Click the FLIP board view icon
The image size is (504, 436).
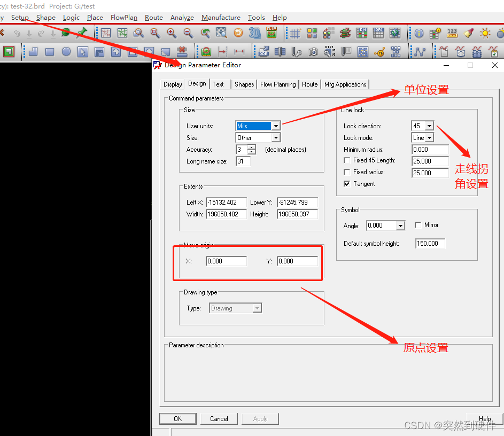coord(272,33)
